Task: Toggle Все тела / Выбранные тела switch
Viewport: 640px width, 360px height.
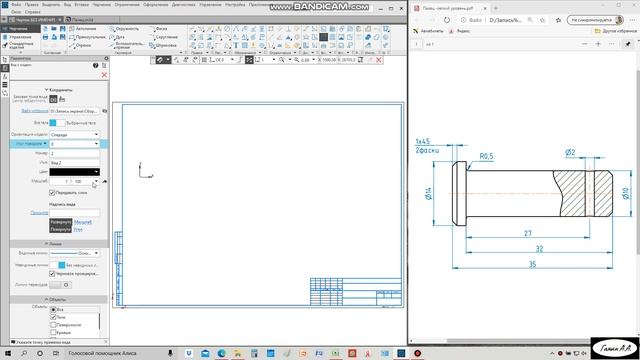Action: (x=57, y=123)
